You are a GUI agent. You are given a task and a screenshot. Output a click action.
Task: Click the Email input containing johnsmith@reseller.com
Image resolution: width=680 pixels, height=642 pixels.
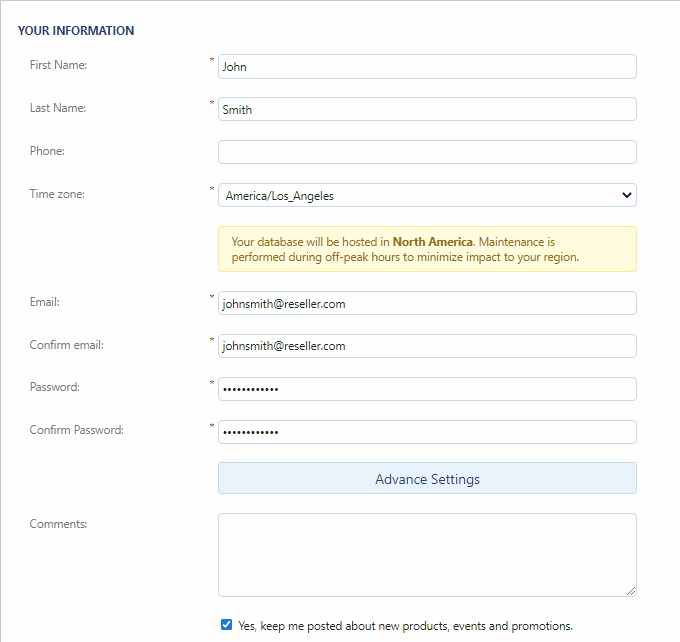(x=427, y=303)
